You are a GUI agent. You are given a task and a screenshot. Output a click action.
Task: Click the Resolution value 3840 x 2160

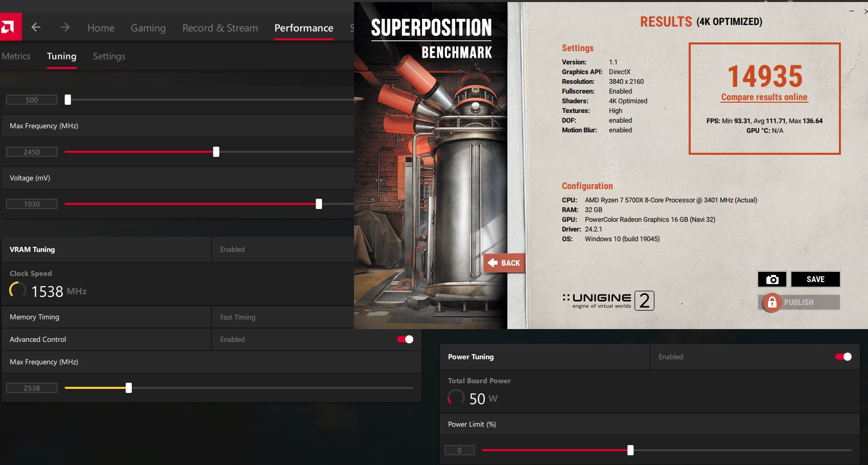626,82
